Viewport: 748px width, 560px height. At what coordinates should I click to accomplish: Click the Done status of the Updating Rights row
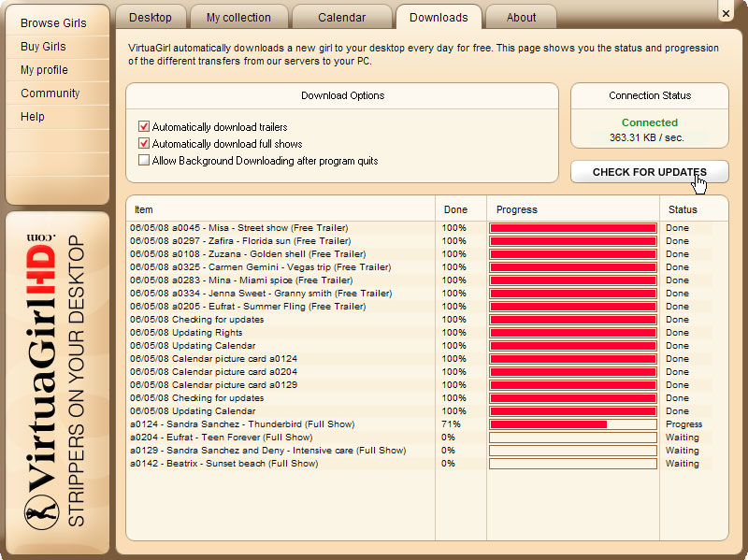(677, 333)
